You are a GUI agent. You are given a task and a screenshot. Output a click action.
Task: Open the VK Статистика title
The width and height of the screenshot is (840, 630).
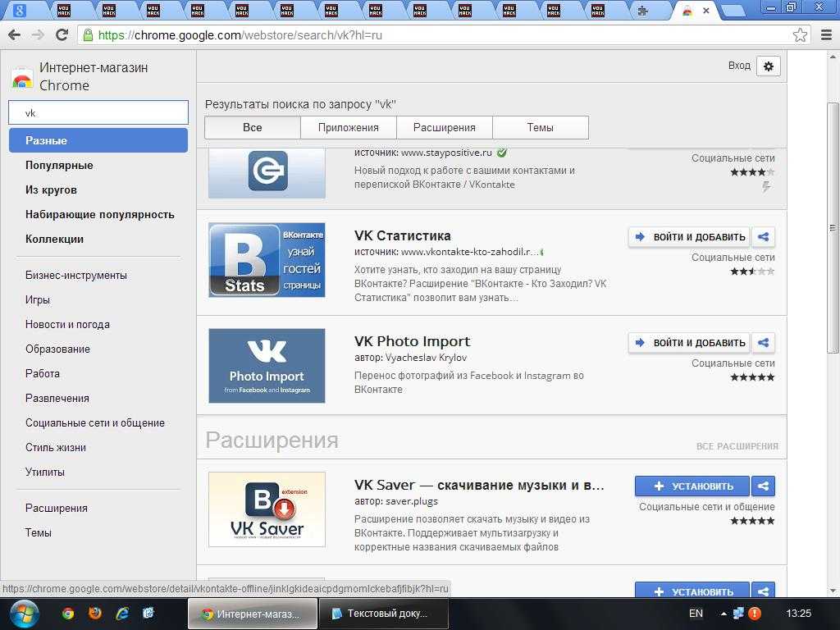pos(402,235)
